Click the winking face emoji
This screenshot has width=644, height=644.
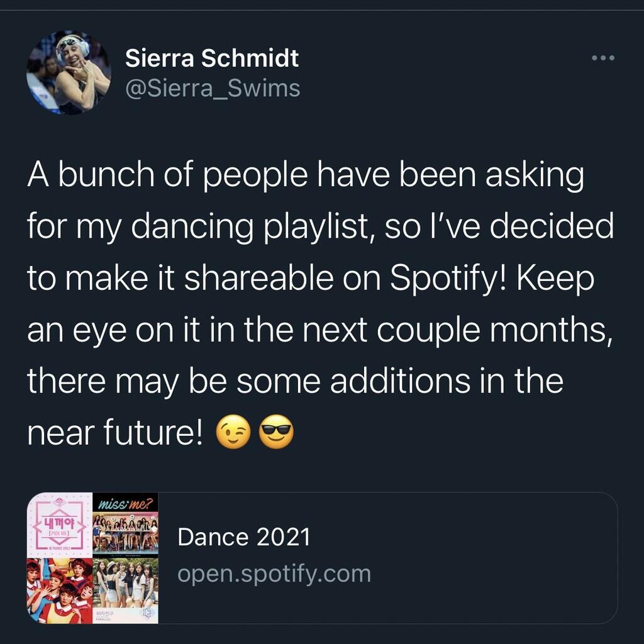point(233,431)
